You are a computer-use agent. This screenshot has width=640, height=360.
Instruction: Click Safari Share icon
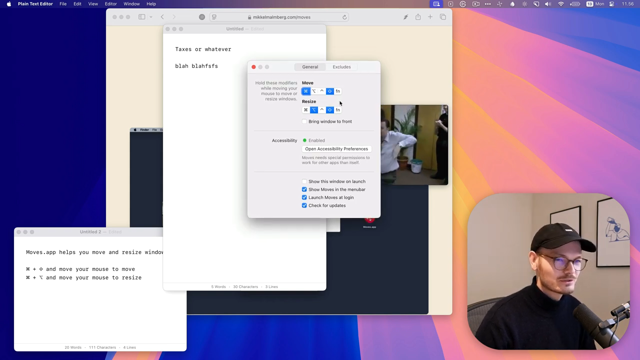pos(418,17)
